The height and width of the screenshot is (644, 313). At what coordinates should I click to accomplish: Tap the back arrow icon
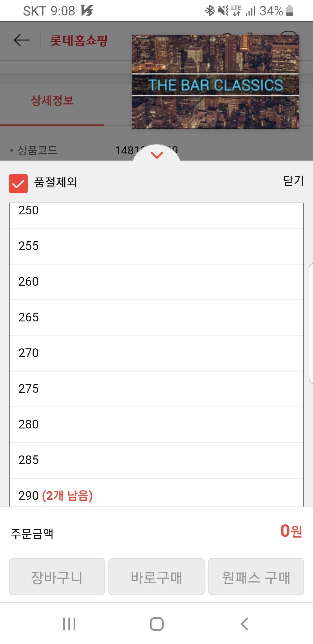22,40
